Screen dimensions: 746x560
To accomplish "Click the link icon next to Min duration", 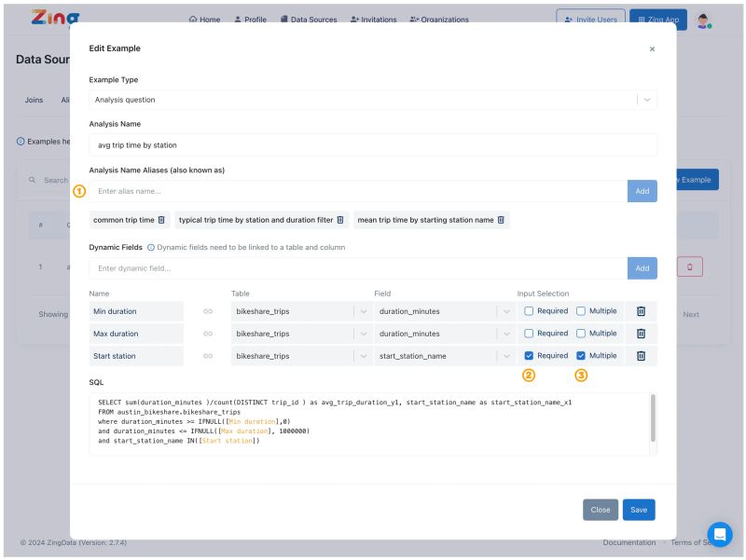I will click(208, 311).
